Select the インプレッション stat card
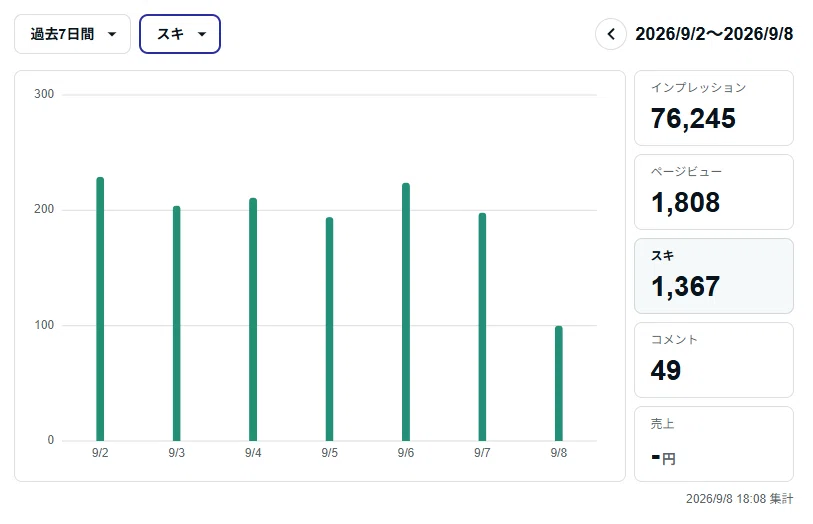This screenshot has height=524, width=813. [x=713, y=108]
